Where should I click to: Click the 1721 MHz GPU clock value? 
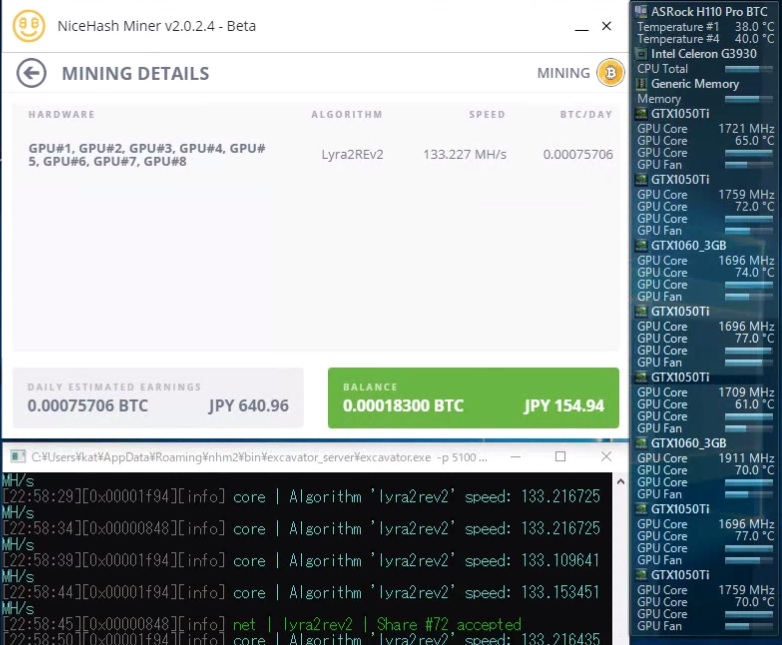pyautogui.click(x=746, y=129)
